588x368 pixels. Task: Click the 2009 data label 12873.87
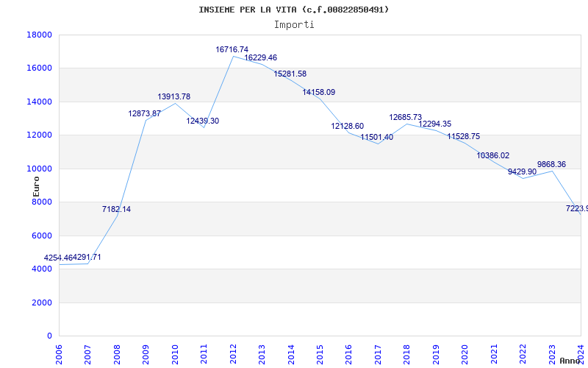144,113
